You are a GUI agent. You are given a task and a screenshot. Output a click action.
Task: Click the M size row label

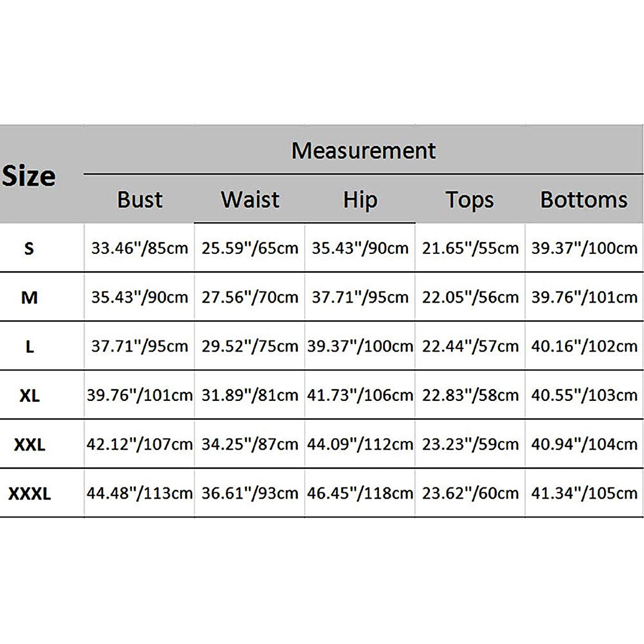point(30,297)
